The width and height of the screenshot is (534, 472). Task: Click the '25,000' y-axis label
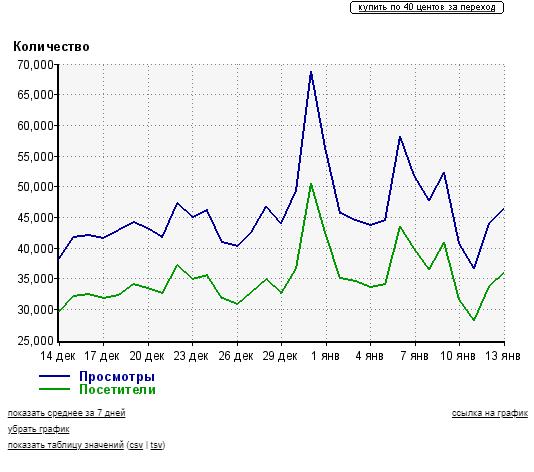35,341
